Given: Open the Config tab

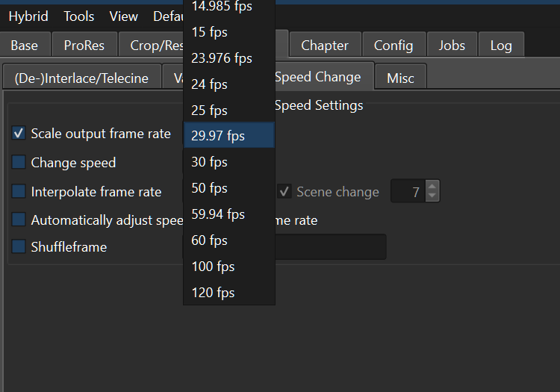Looking at the screenshot, I should pos(393,46).
